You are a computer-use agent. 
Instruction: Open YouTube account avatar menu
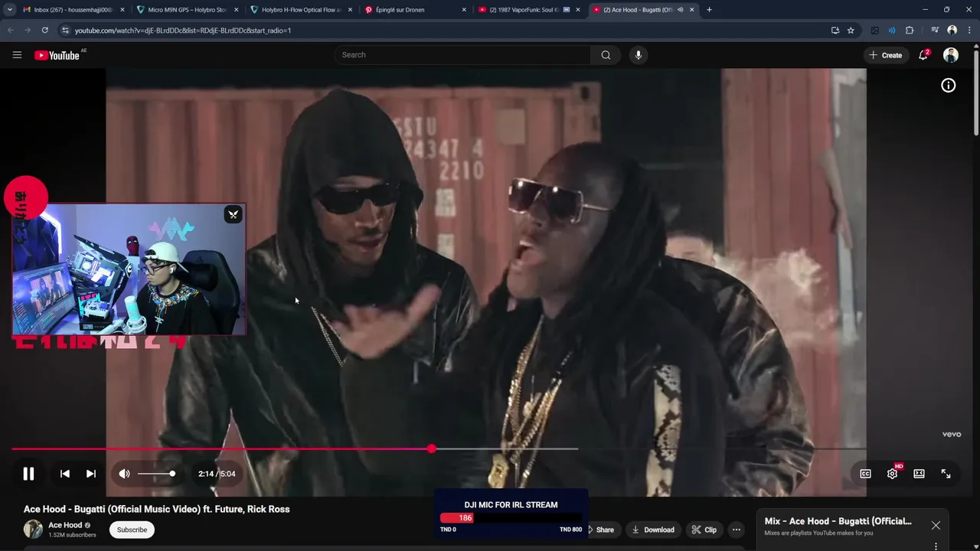[951, 55]
